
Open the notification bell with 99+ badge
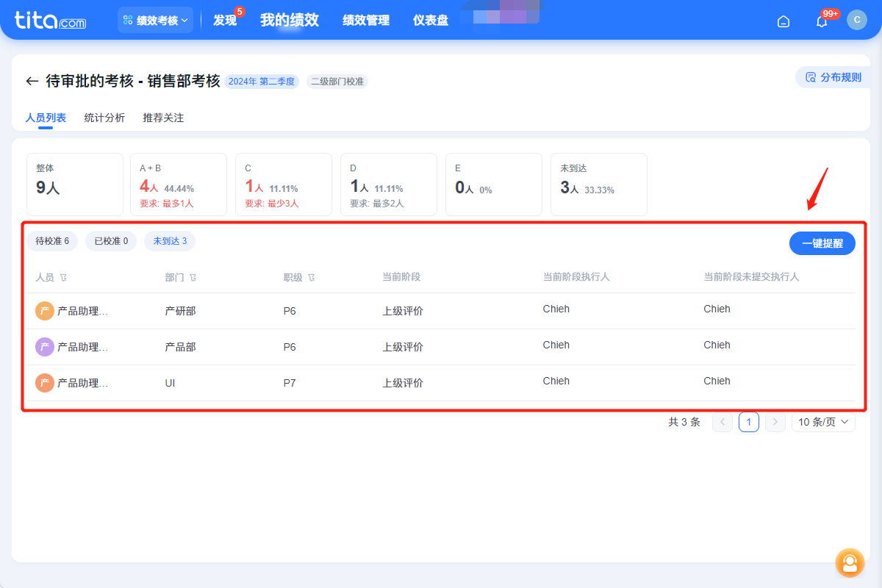[822, 21]
